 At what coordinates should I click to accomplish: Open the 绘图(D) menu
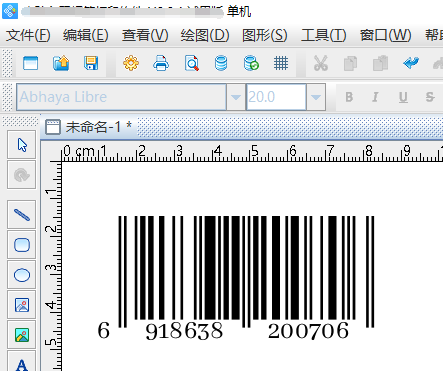click(x=205, y=35)
